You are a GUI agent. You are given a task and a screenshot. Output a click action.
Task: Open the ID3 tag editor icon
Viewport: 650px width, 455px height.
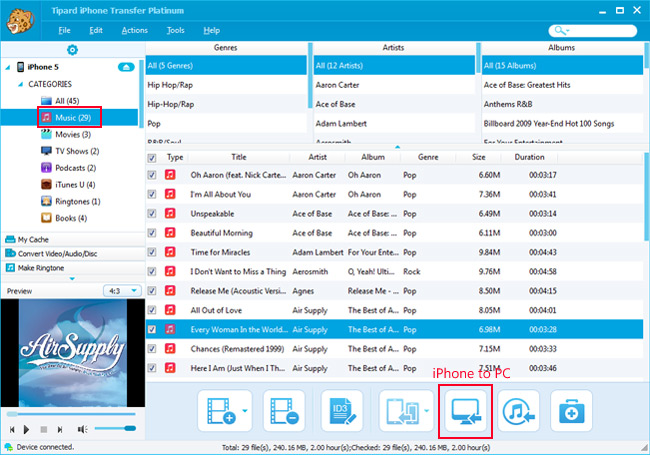[342, 410]
